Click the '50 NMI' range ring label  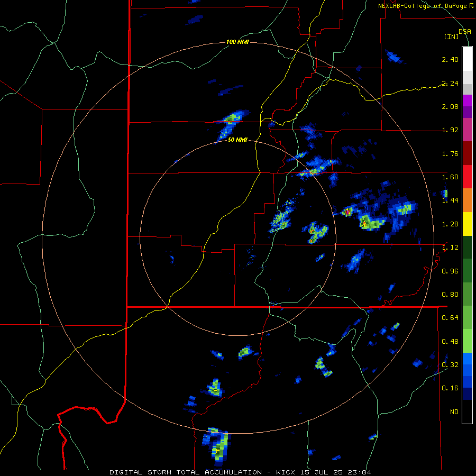(x=237, y=140)
